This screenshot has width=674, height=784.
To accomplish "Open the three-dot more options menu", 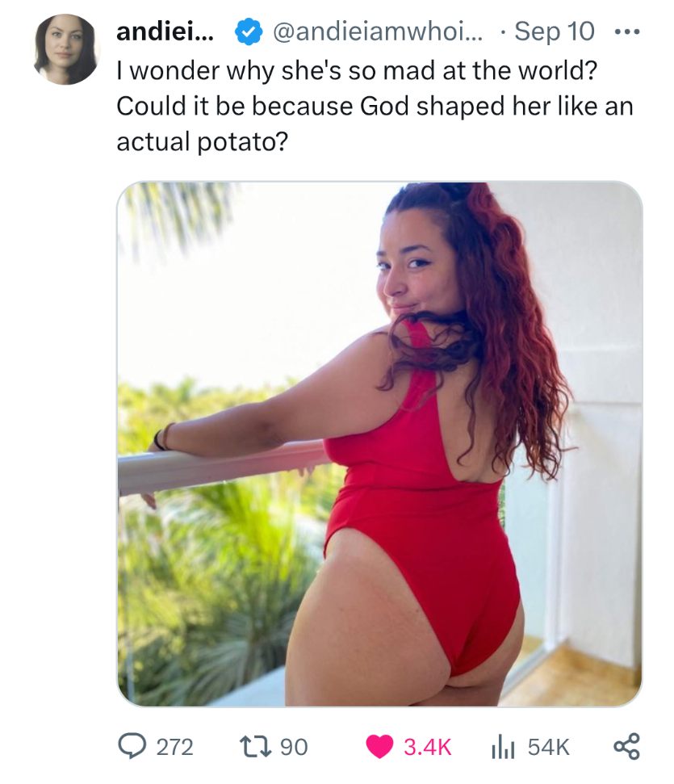I will [627, 32].
